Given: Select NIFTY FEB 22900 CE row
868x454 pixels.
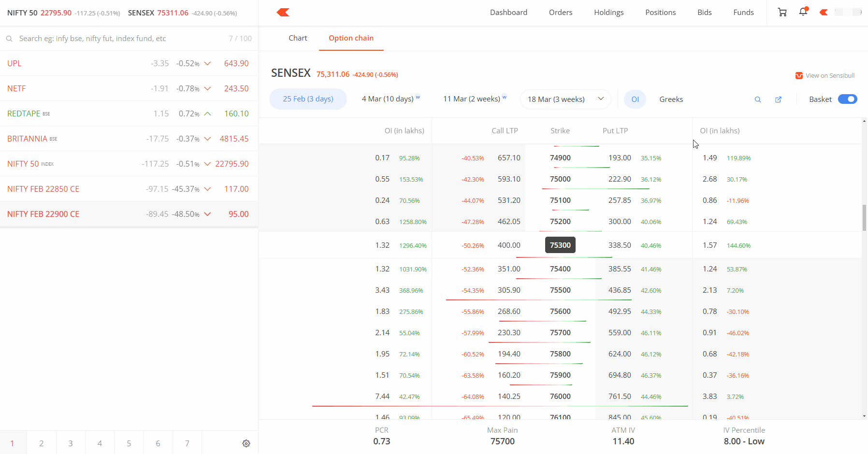Looking at the screenshot, I should pyautogui.click(x=129, y=214).
